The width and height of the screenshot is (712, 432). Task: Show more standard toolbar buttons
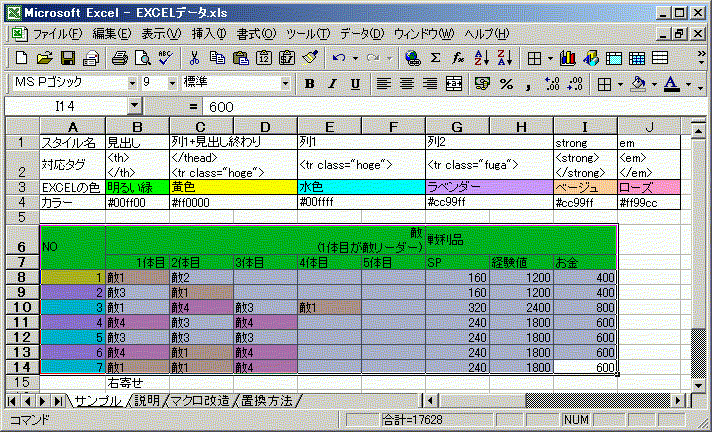pos(702,58)
